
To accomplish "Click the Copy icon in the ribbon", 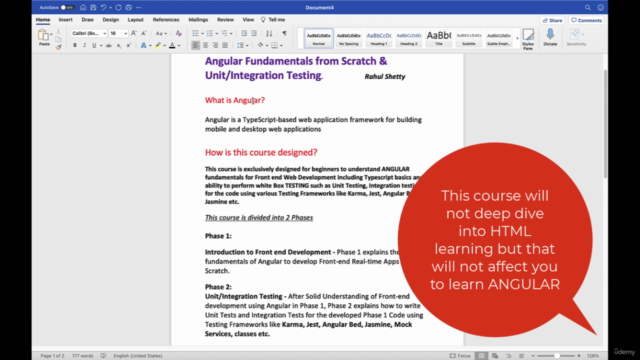I will [58, 39].
